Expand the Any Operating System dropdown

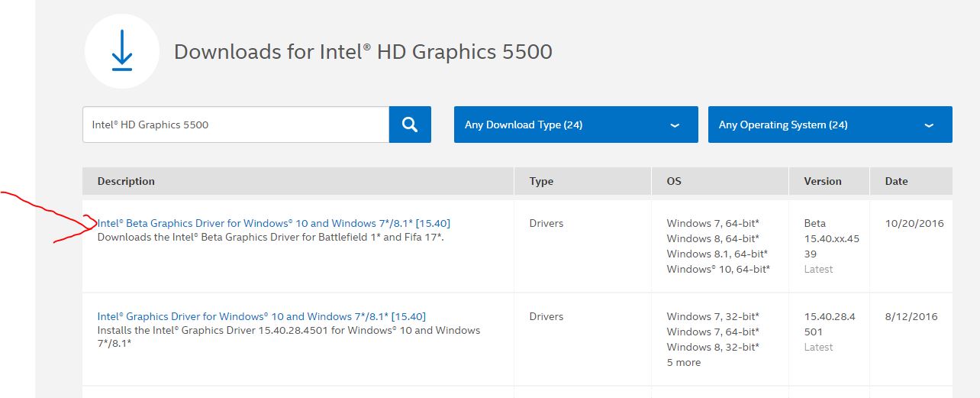tap(830, 125)
